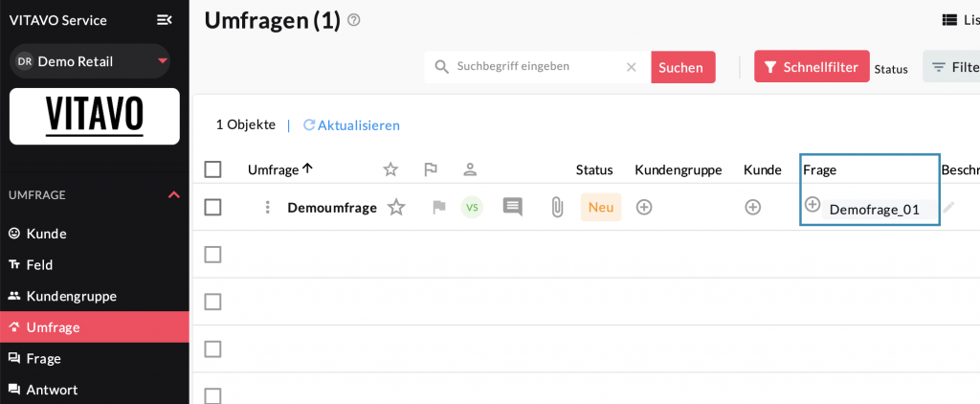Click help icon next to Umfragen title

(x=354, y=20)
